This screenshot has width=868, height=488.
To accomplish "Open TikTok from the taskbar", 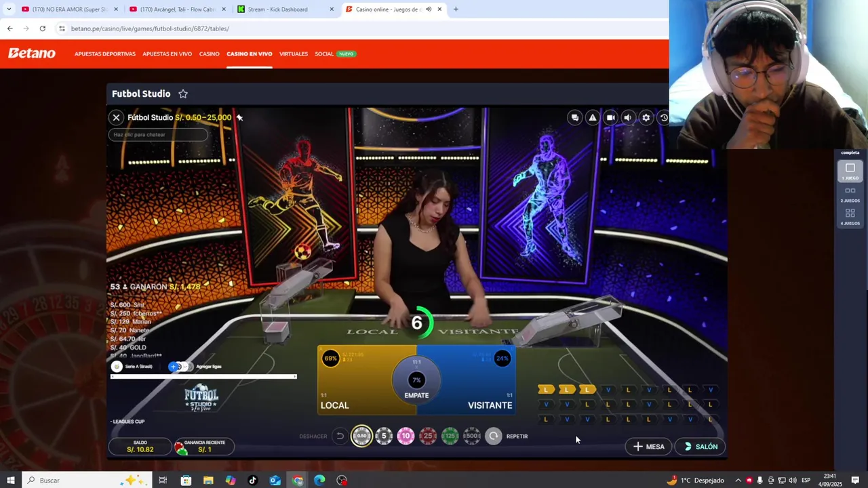I will tap(252, 481).
